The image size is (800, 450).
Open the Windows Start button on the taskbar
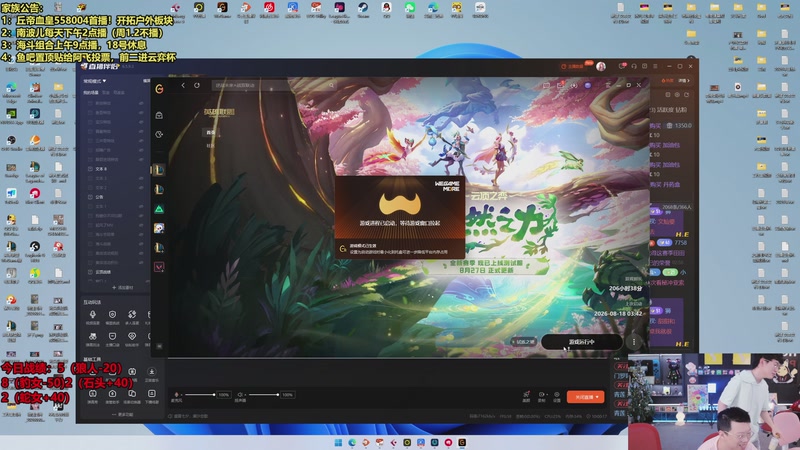[338, 442]
